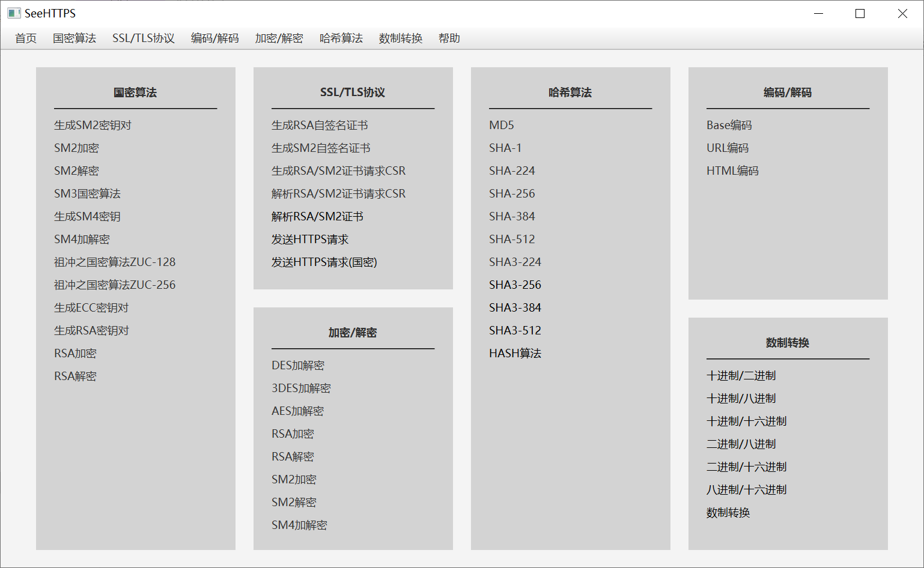Open the 哈希算法 menu in the menu bar
This screenshot has height=568, width=924.
click(341, 38)
